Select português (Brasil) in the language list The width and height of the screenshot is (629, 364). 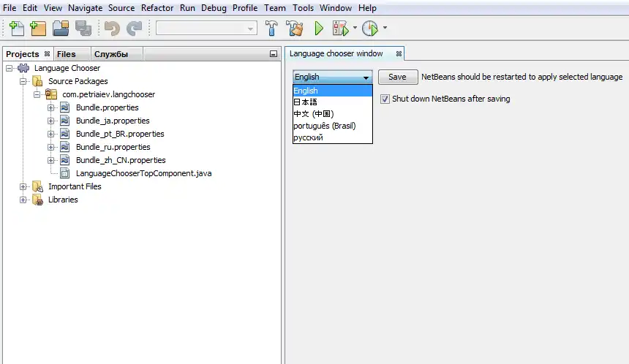coord(333,126)
